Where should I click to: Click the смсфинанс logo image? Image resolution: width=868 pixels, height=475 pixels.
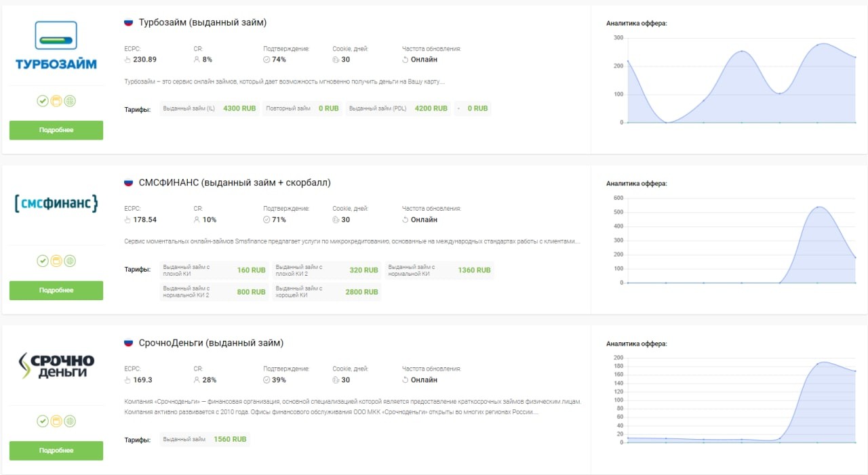pos(56,203)
